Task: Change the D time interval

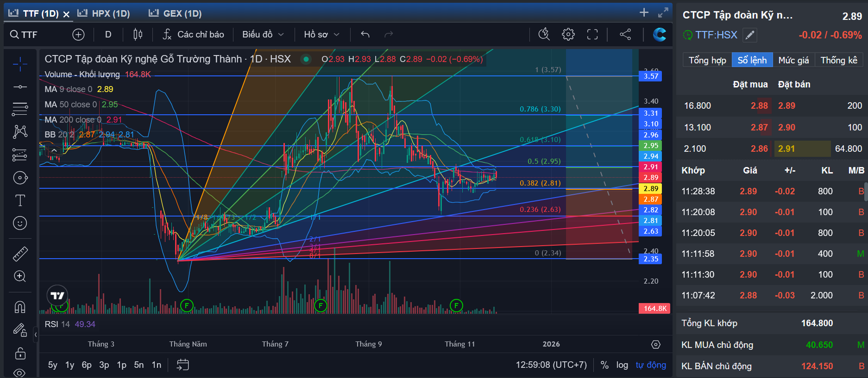Action: tap(108, 35)
